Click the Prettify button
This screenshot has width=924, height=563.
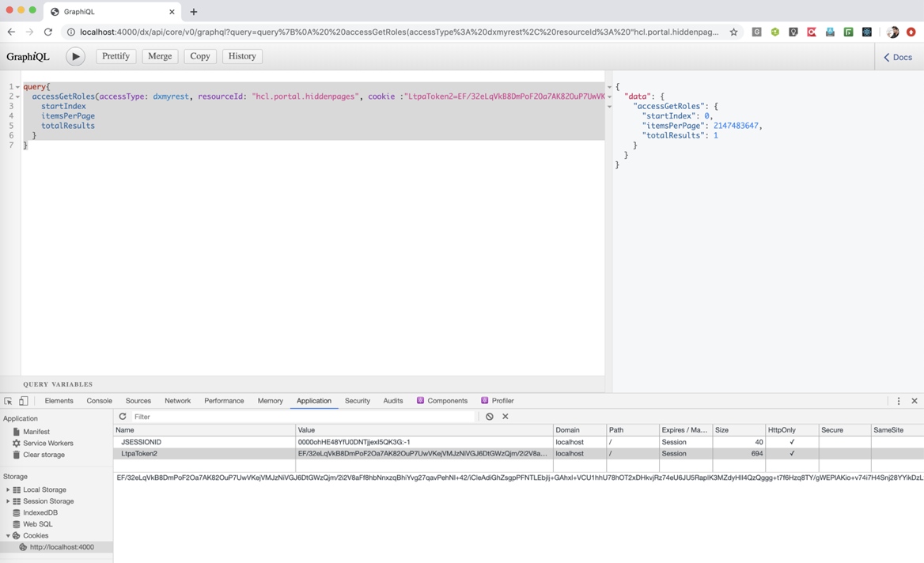coord(116,56)
